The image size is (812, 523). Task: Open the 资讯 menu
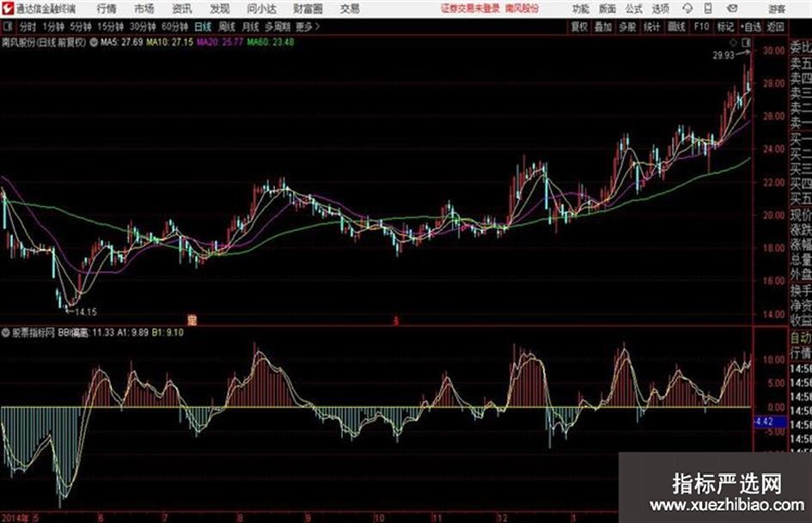182,9
